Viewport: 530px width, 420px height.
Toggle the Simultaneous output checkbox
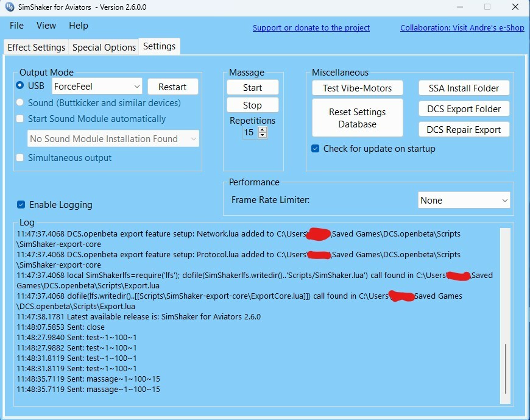(x=20, y=158)
